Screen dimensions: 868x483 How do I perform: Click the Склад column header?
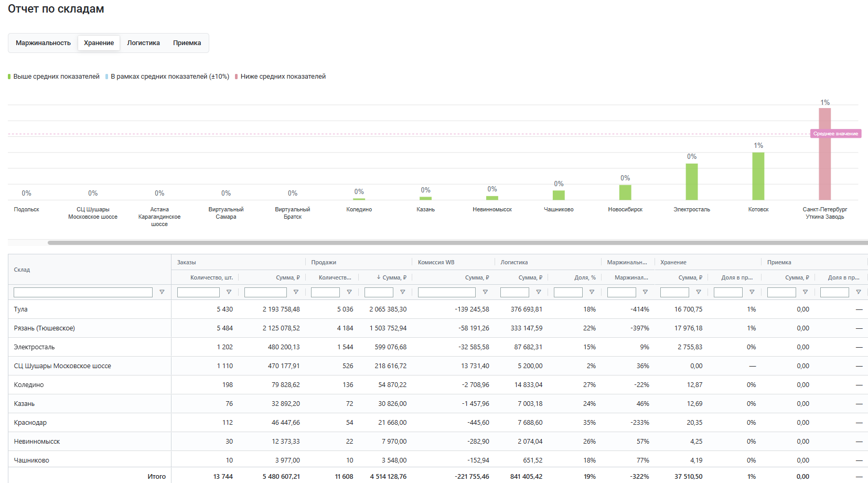click(x=90, y=270)
